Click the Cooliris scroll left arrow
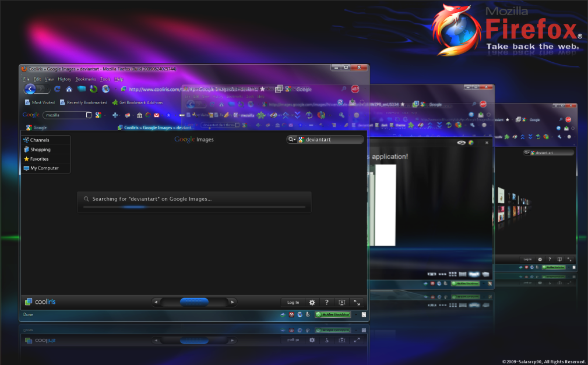This screenshot has width=588, height=365. pos(156,302)
